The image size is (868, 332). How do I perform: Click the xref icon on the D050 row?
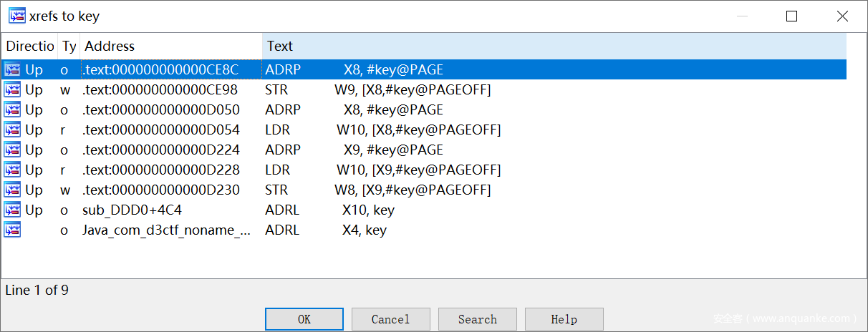click(x=12, y=109)
